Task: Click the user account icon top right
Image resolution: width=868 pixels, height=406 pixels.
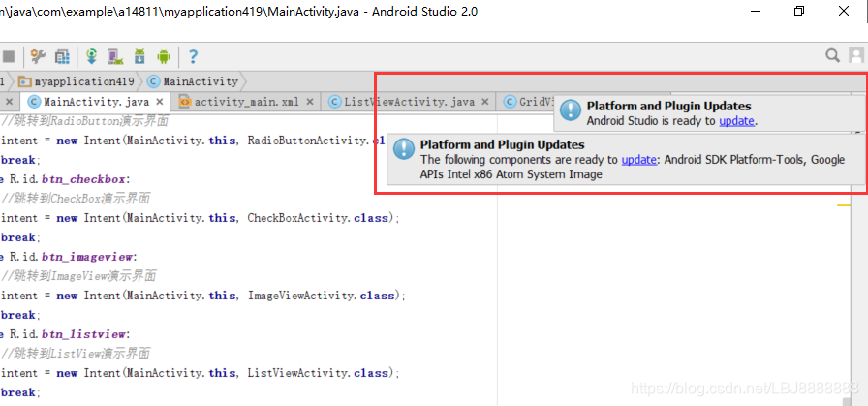Action: click(855, 55)
